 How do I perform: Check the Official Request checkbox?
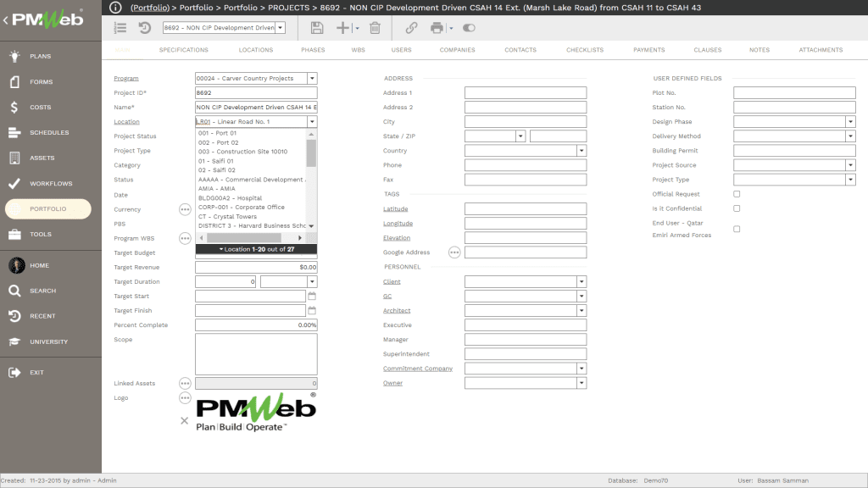[x=737, y=194]
